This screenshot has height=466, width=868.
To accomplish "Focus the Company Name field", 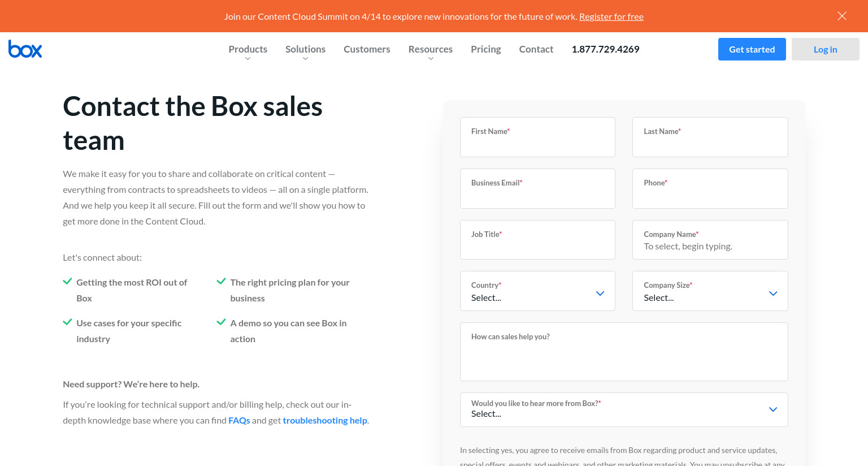I will [x=710, y=240].
